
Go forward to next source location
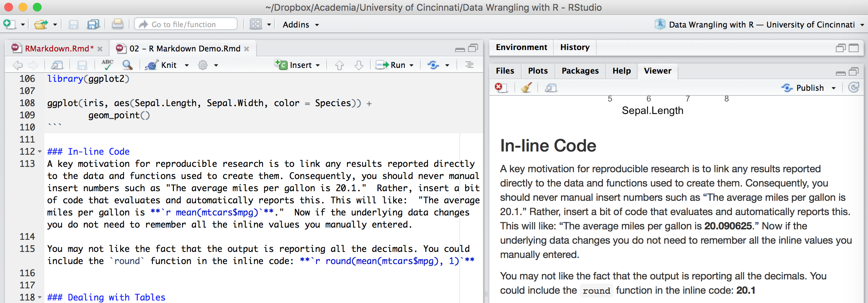tap(33, 65)
